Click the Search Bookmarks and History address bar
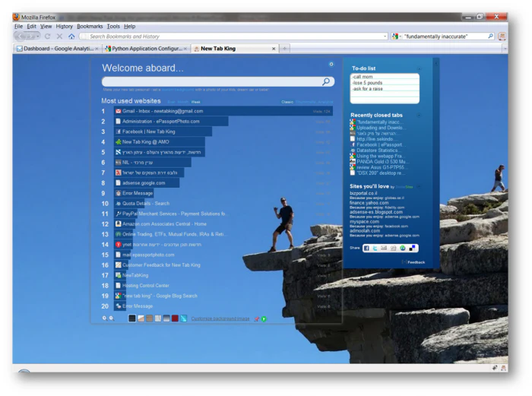This screenshot has height=396, width=532. (x=234, y=36)
